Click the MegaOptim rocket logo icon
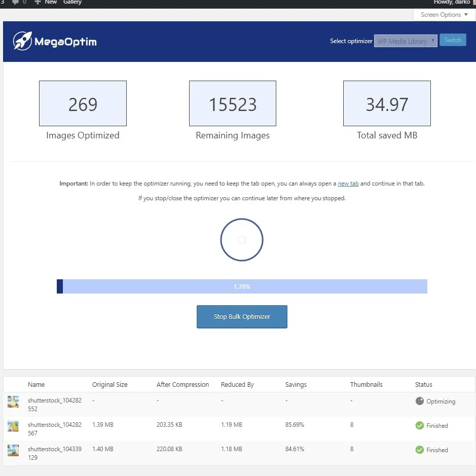 pyautogui.click(x=22, y=41)
